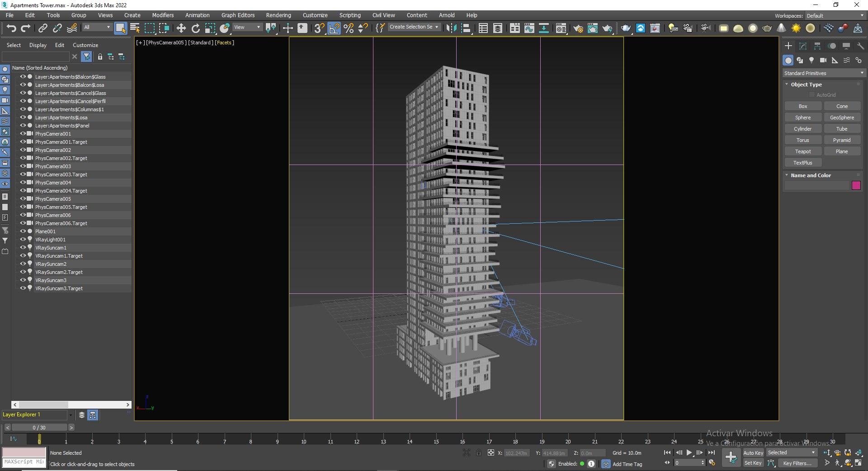
Task: Open the key filter Selected dropdown
Action: pyautogui.click(x=792, y=453)
